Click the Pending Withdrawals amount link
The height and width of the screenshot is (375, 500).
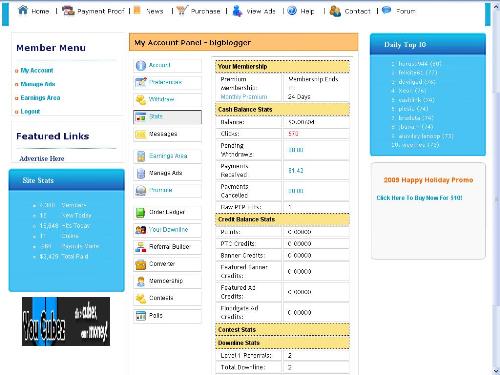tap(296, 150)
